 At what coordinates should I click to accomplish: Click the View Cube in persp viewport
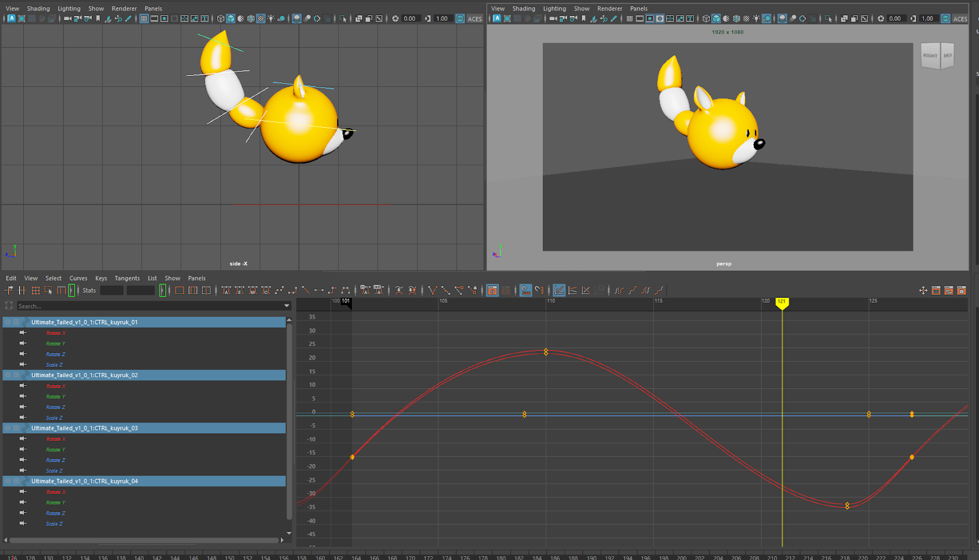coord(937,56)
